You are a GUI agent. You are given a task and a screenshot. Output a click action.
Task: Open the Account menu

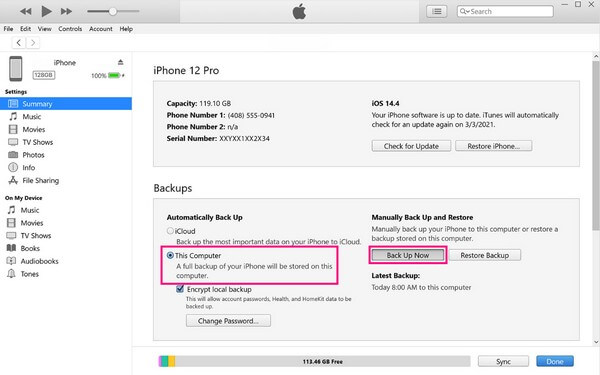tap(101, 29)
